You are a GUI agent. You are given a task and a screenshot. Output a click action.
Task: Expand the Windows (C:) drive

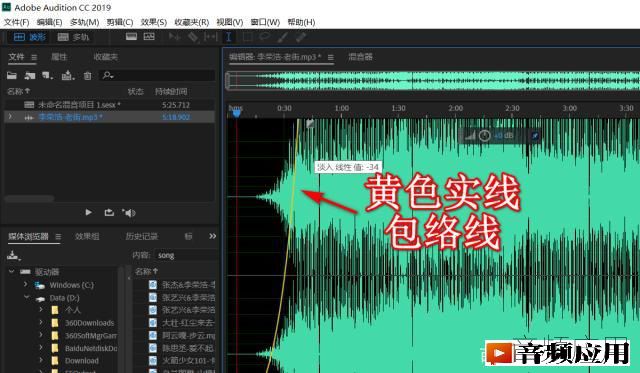[25, 284]
